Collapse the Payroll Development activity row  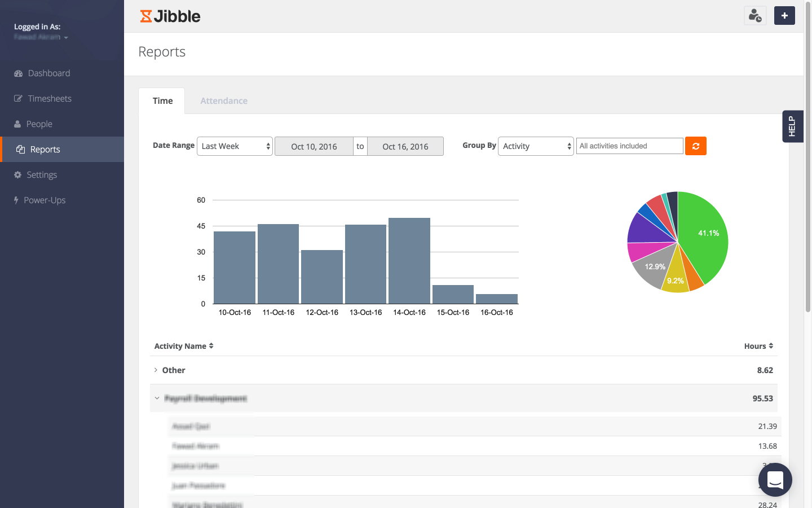pyautogui.click(x=157, y=398)
